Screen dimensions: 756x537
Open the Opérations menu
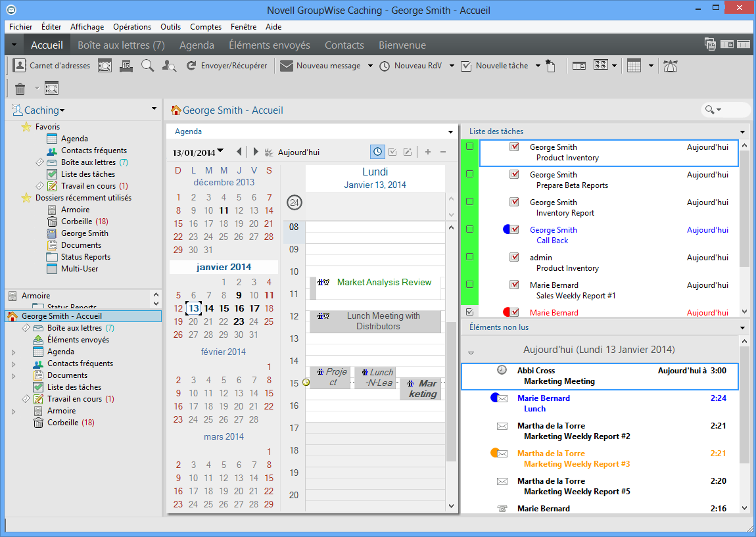point(132,27)
